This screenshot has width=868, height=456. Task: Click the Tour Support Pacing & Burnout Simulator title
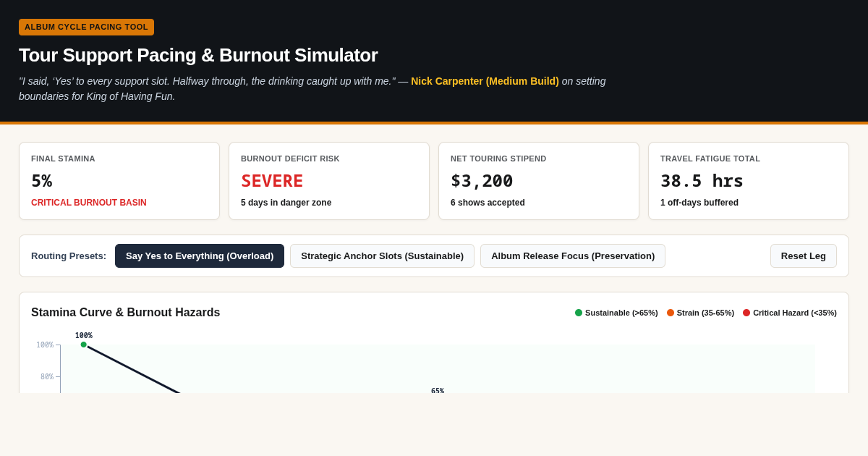198,55
